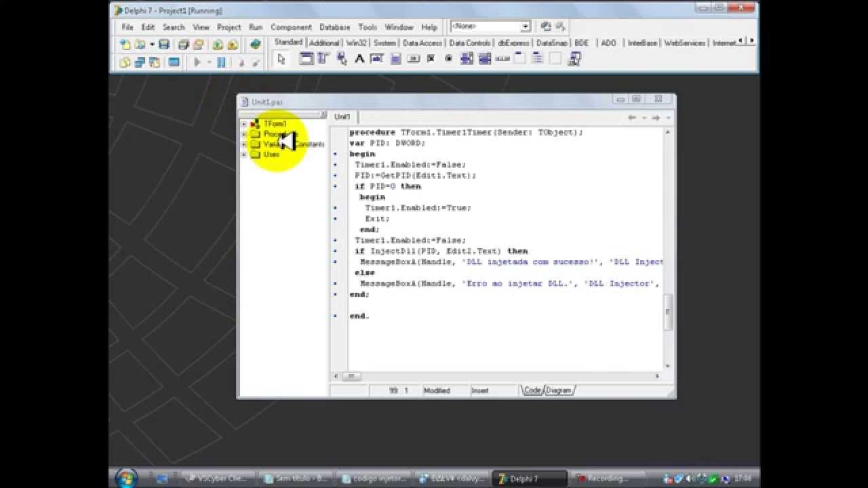
Task: Click Remove File from Project icon
Action: click(232, 45)
